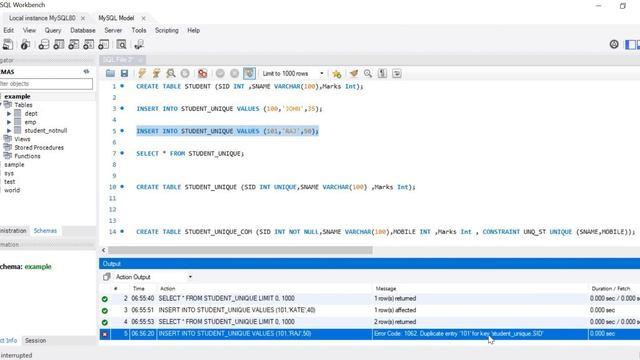The height and width of the screenshot is (360, 640).
Task: Switch to the MySQL Model tab
Action: pos(116,18)
